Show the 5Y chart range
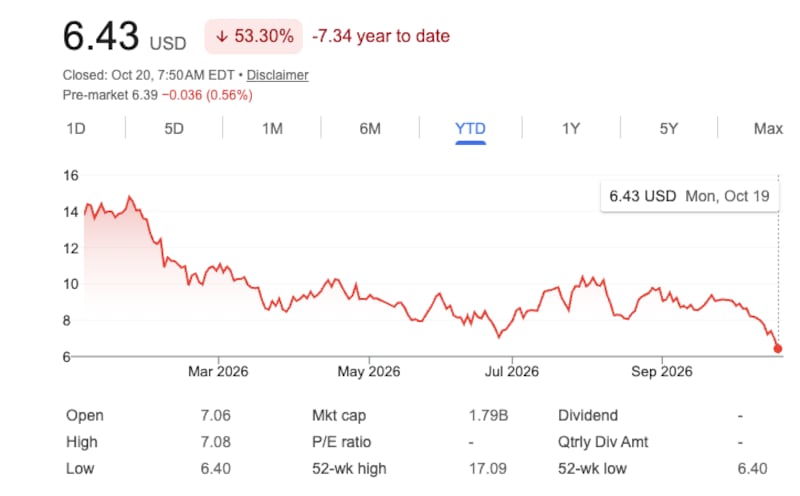Image resolution: width=800 pixels, height=496 pixels. click(x=669, y=129)
